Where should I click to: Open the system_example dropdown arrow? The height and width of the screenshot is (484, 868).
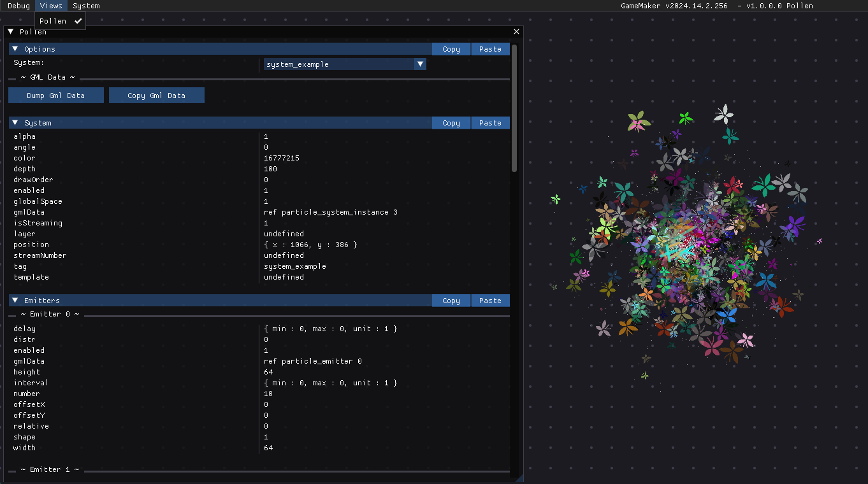tap(419, 64)
